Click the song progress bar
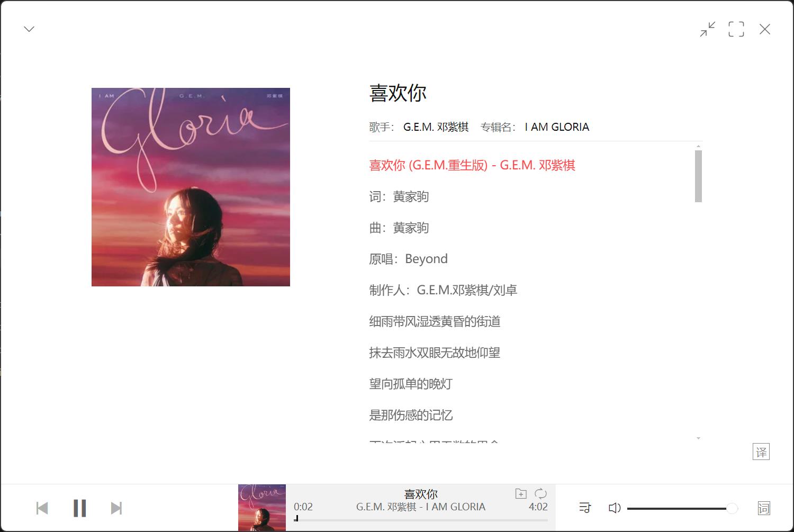This screenshot has height=532, width=794. click(421, 520)
